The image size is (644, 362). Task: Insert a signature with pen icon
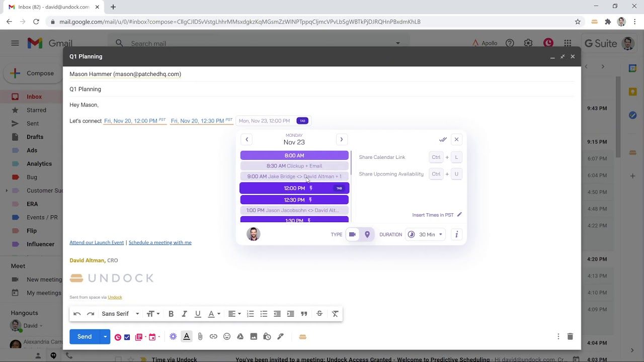coord(281,337)
